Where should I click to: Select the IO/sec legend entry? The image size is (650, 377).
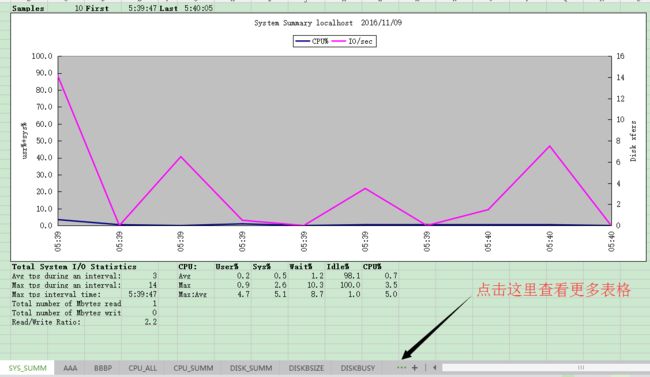[352, 41]
